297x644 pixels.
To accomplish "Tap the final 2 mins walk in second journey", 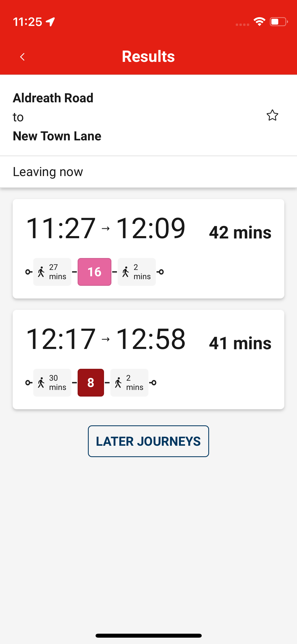I will (129, 383).
